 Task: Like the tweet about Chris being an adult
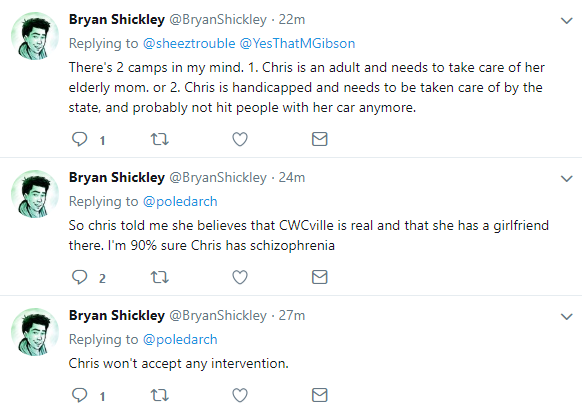pyautogui.click(x=240, y=139)
